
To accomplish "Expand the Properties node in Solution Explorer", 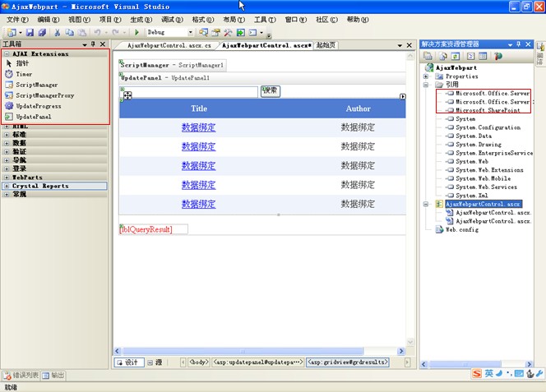I will coord(426,76).
